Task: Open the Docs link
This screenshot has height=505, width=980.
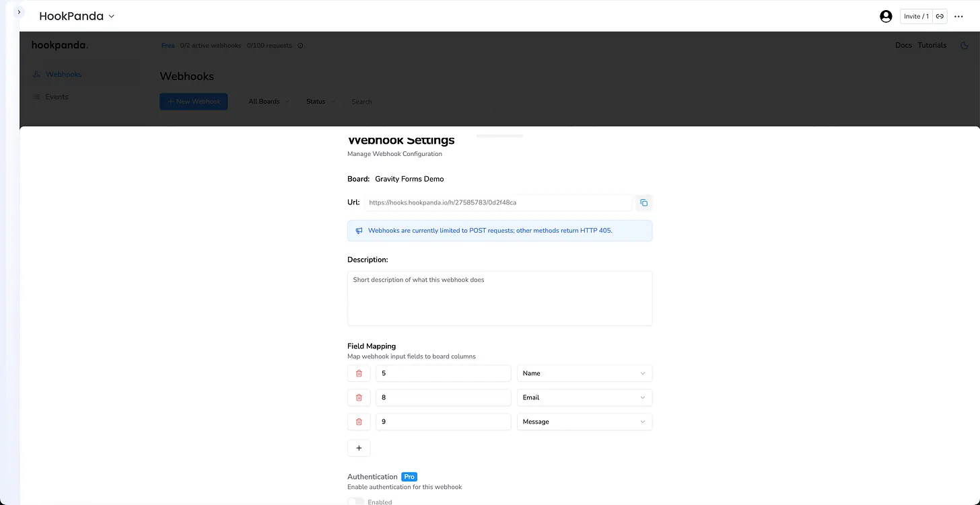Action: click(903, 46)
